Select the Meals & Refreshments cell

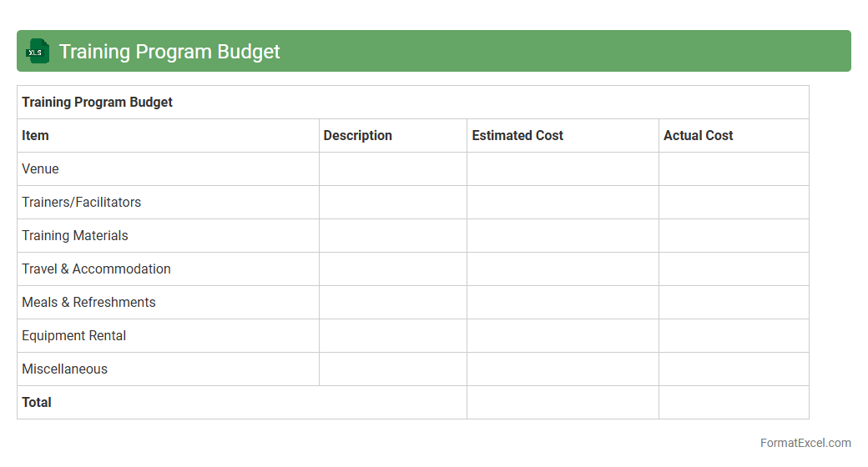(88, 302)
